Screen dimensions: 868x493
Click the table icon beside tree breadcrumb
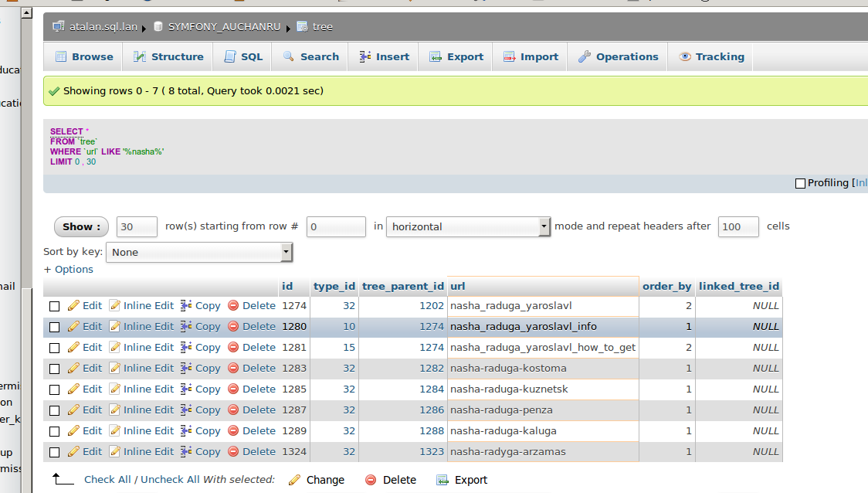click(302, 26)
